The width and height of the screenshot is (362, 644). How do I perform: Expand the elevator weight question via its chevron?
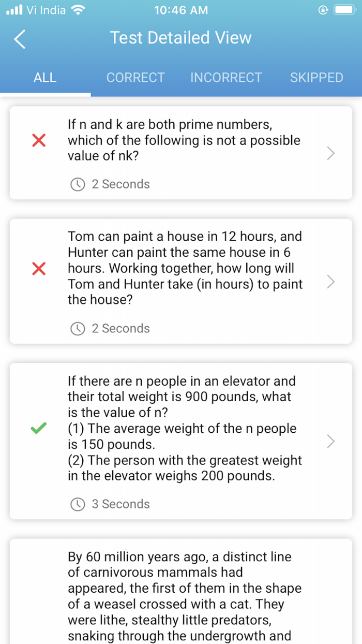pos(330,441)
